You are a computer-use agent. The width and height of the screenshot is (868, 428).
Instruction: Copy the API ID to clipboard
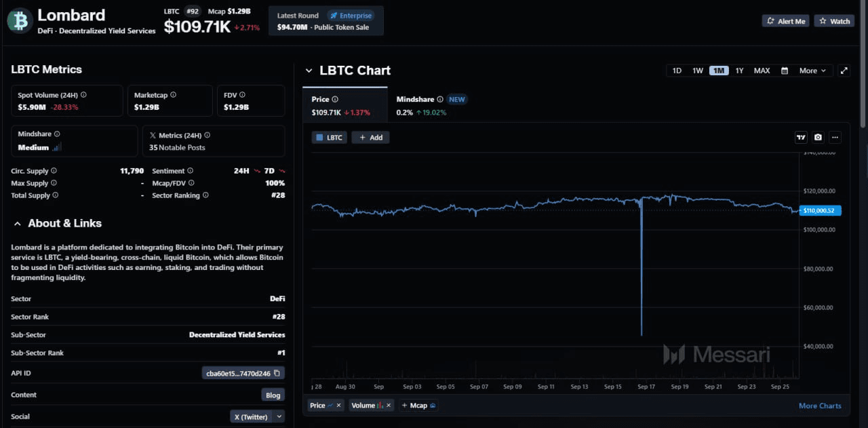point(277,373)
